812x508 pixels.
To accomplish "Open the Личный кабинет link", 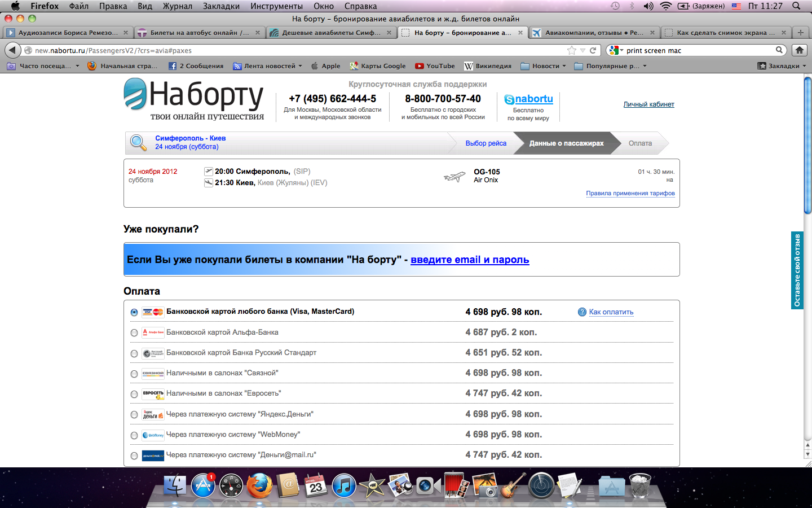I will click(x=648, y=104).
